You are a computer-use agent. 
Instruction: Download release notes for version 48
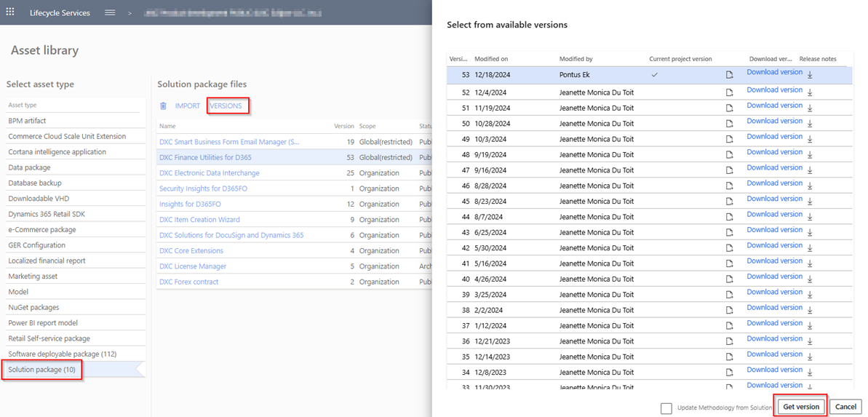click(810, 154)
